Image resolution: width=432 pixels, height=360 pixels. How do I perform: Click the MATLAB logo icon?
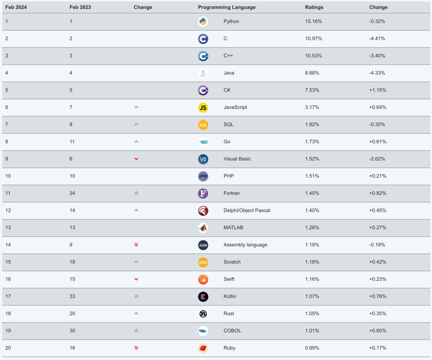click(203, 228)
